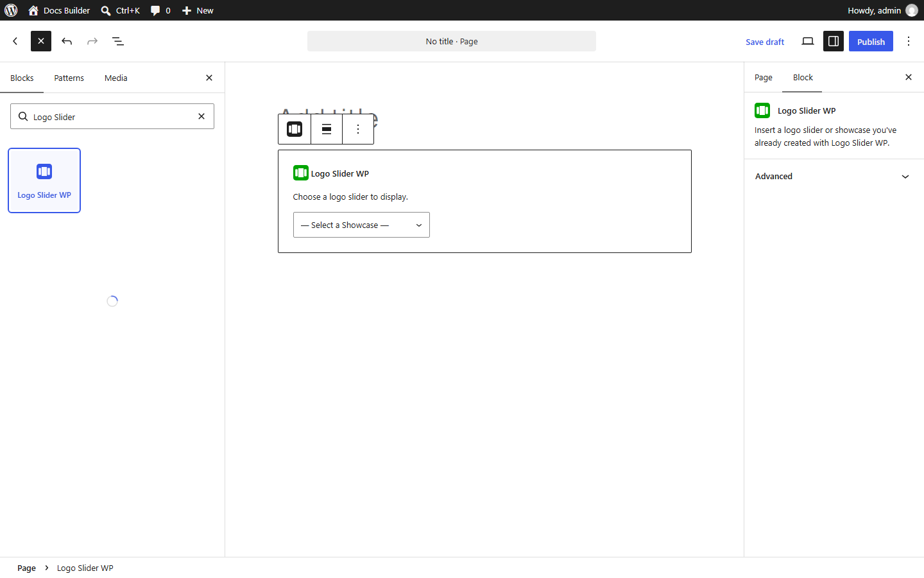This screenshot has height=578, width=924.
Task: Toggle the Settings sidebar
Action: pos(834,41)
